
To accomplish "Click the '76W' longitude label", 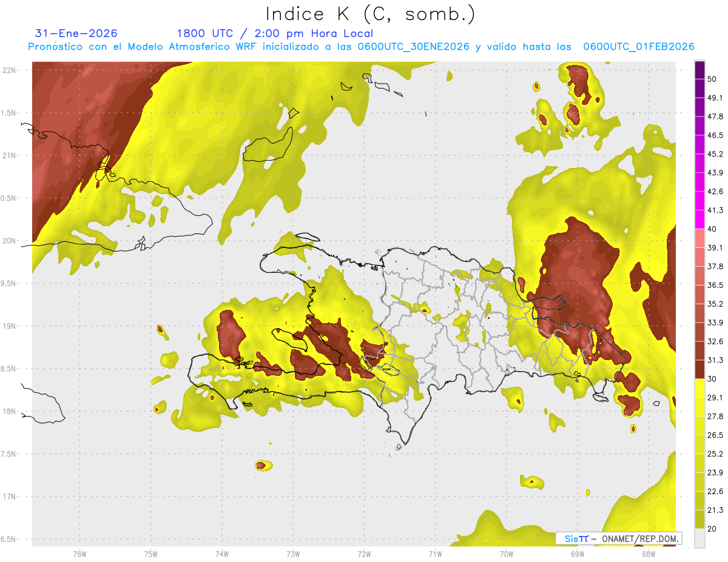I will 79,554.
